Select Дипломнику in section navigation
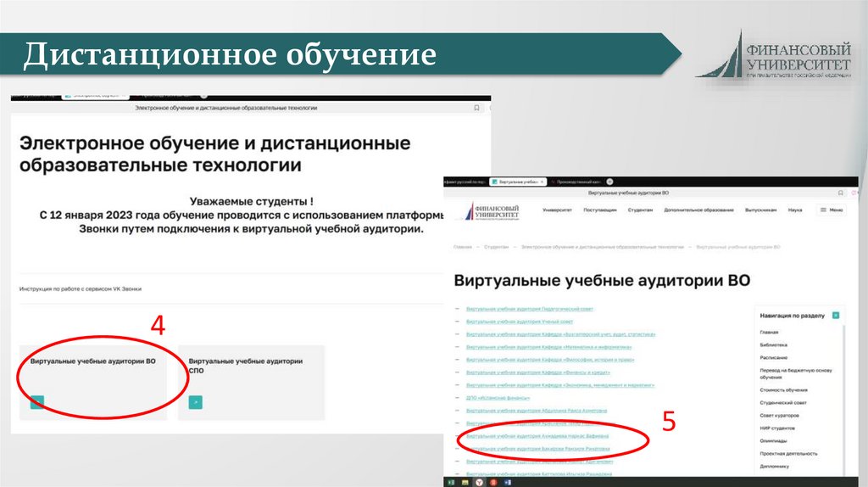This screenshot has height=487, width=868. pos(775,467)
